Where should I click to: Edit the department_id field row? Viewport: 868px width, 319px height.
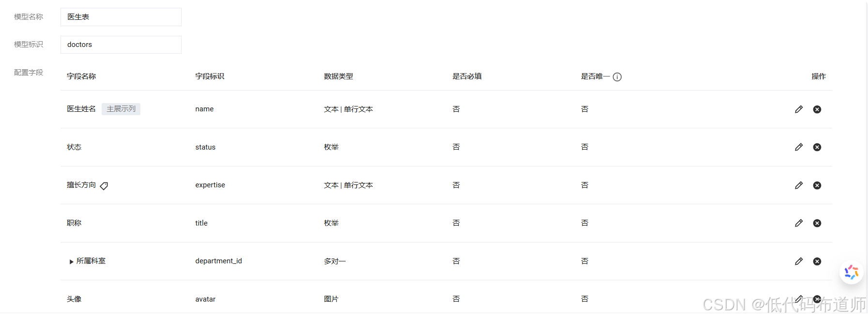pyautogui.click(x=799, y=261)
